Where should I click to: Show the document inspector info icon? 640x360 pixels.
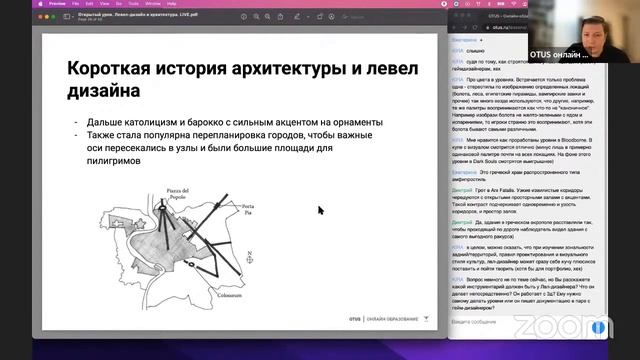point(244,17)
